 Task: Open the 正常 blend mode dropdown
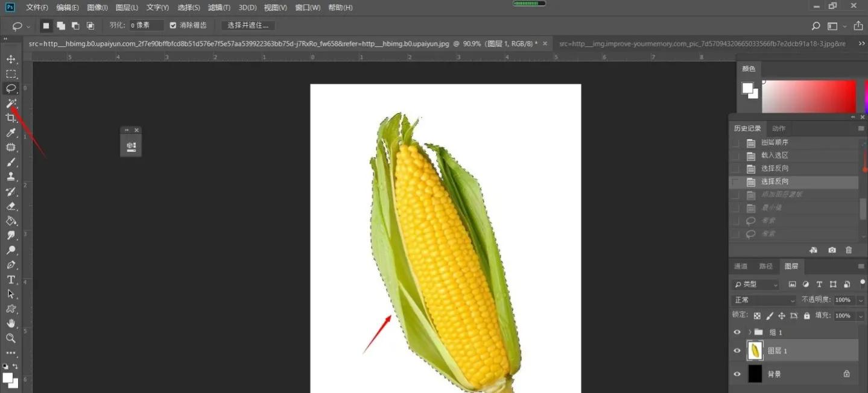[x=764, y=300]
